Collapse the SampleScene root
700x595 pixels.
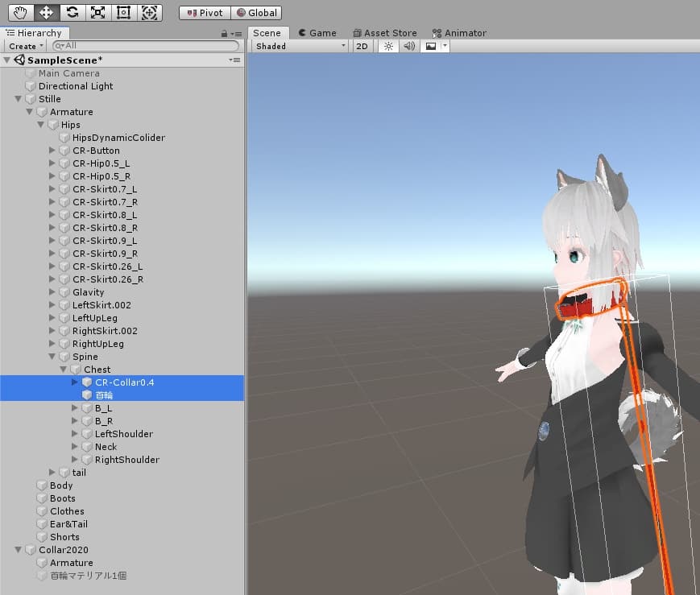click(x=6, y=60)
